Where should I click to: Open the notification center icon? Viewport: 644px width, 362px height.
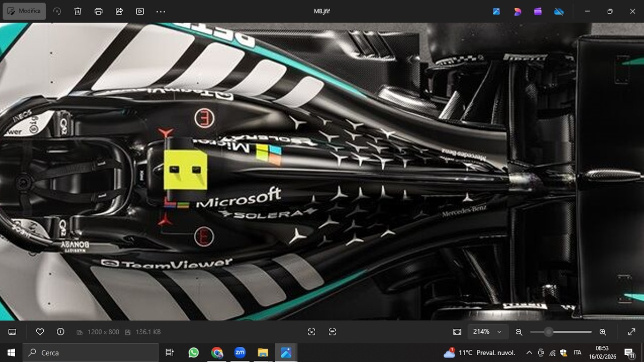pyautogui.click(x=629, y=352)
